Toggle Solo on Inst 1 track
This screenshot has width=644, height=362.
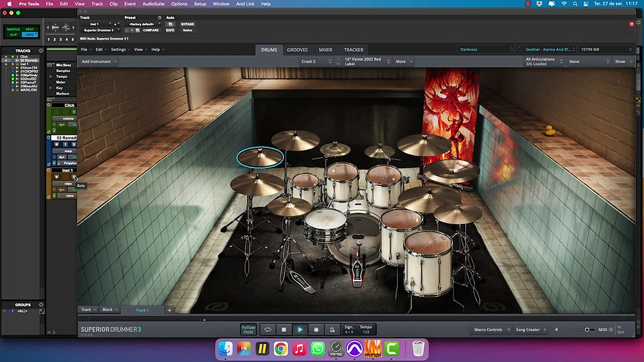pyautogui.click(x=74, y=177)
